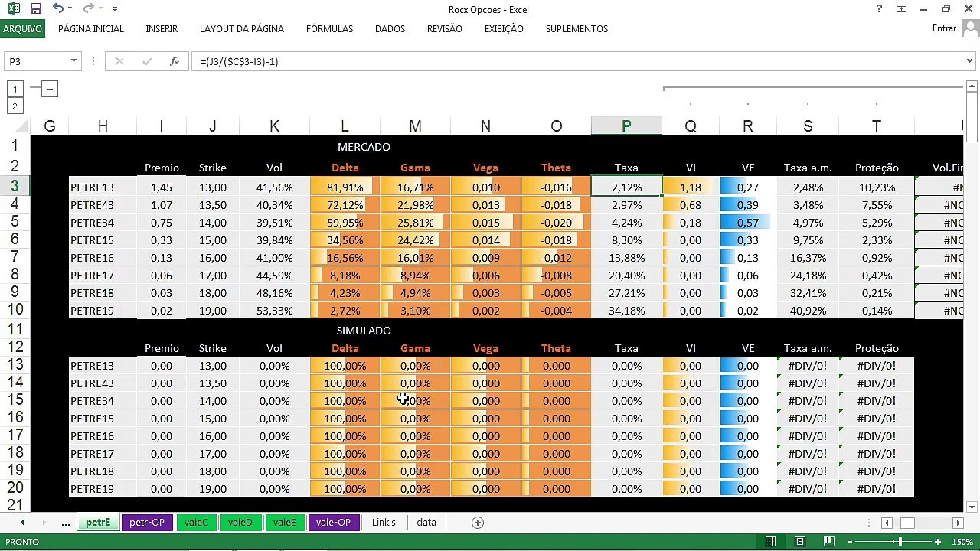This screenshot has width=980, height=551.
Task: Open the Excel Help question mark
Action: coord(879,9)
